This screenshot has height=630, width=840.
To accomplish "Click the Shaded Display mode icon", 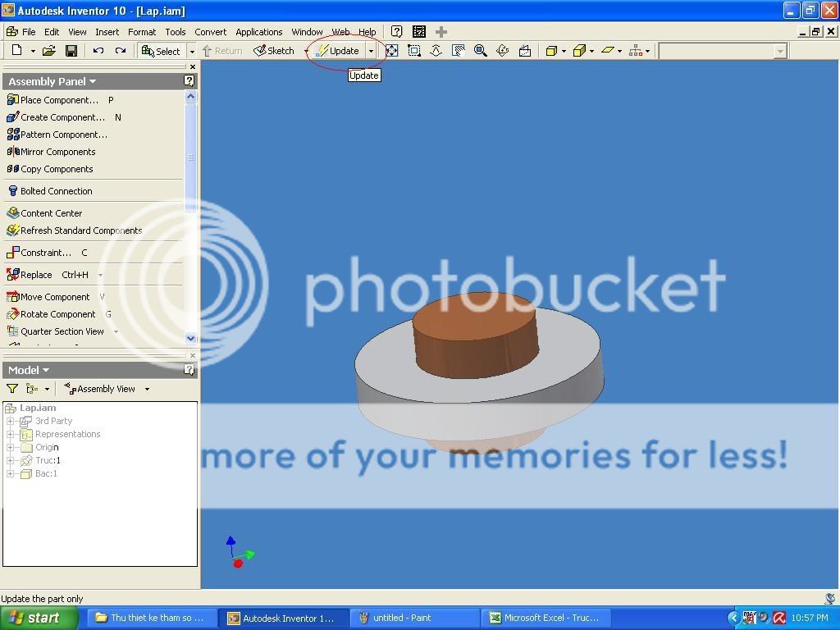I will [550, 51].
